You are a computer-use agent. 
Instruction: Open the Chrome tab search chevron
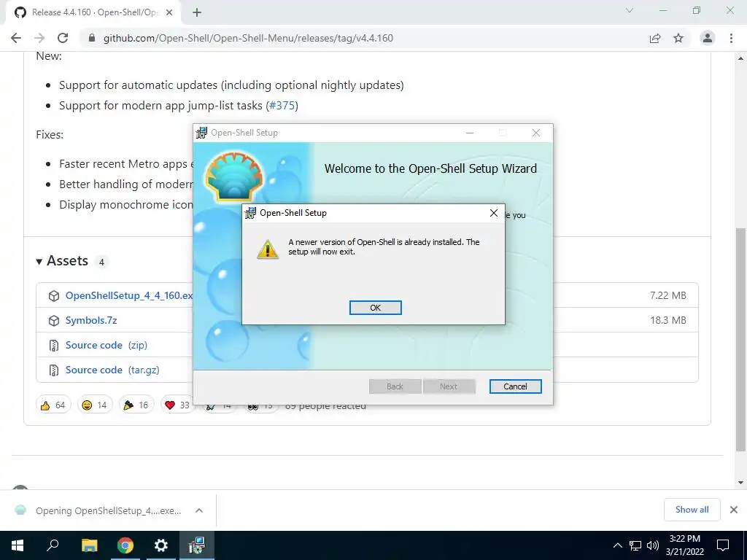pyautogui.click(x=630, y=10)
